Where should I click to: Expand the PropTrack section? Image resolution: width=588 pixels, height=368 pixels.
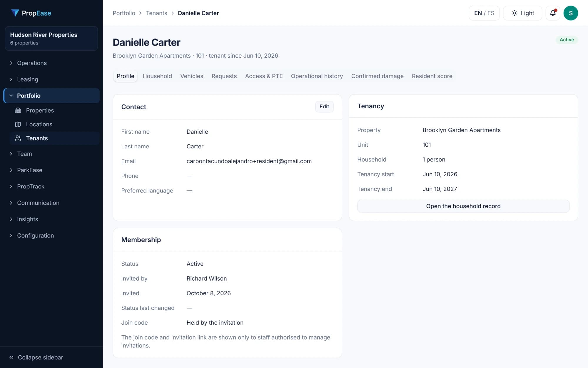[51, 186]
